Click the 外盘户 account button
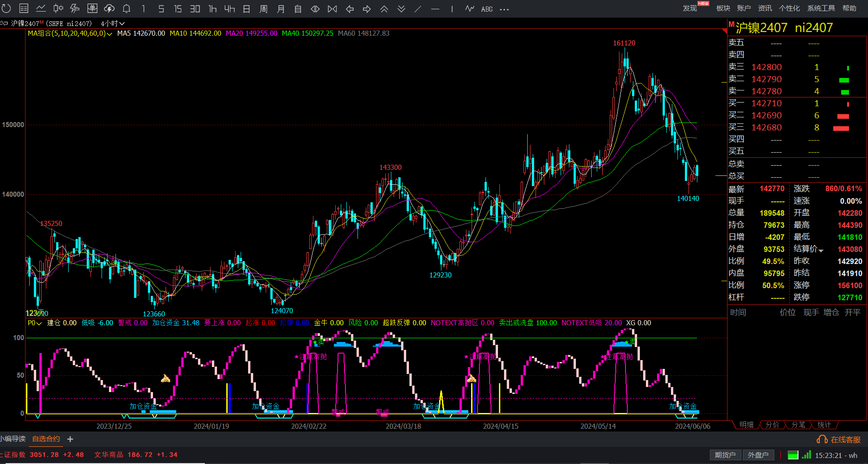 (758, 455)
